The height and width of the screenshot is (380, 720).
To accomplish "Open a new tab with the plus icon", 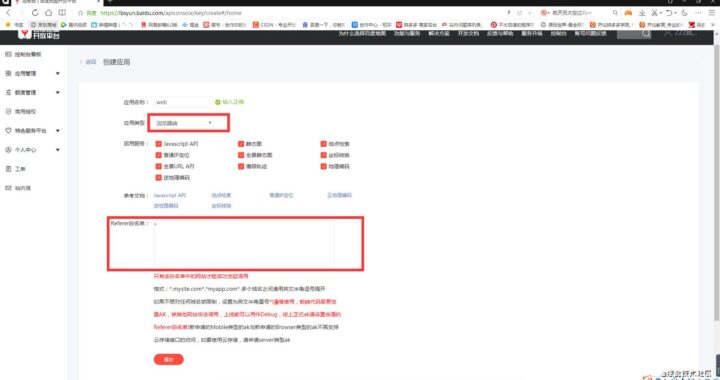I will coord(111,2).
